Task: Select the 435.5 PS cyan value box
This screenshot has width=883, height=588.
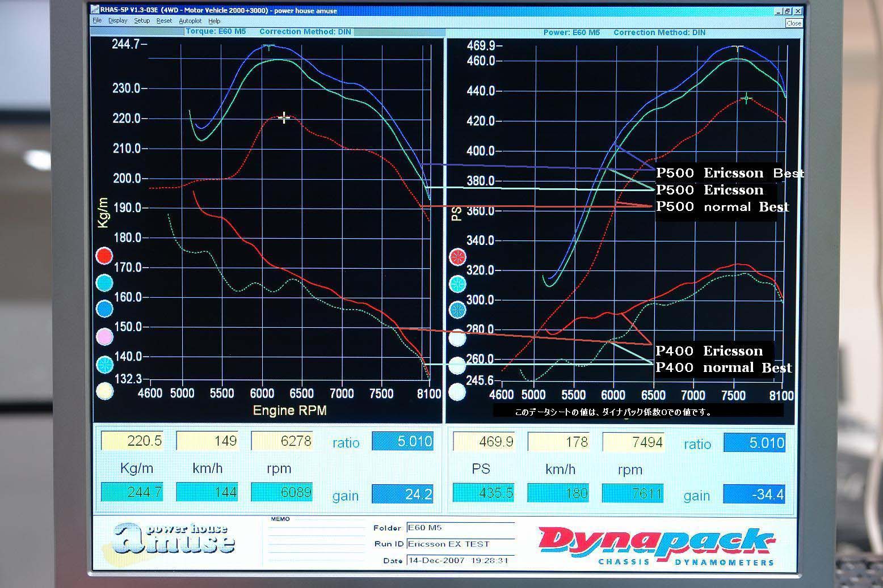Action: click(484, 493)
